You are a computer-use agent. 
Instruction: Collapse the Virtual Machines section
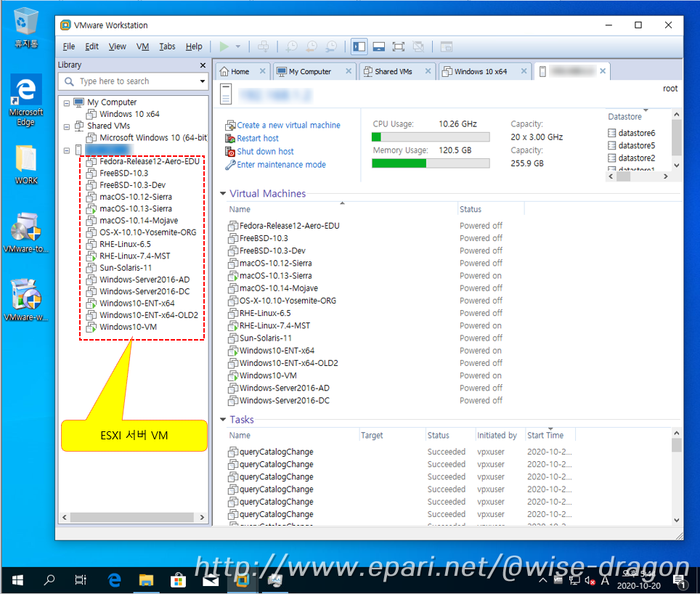tap(223, 193)
